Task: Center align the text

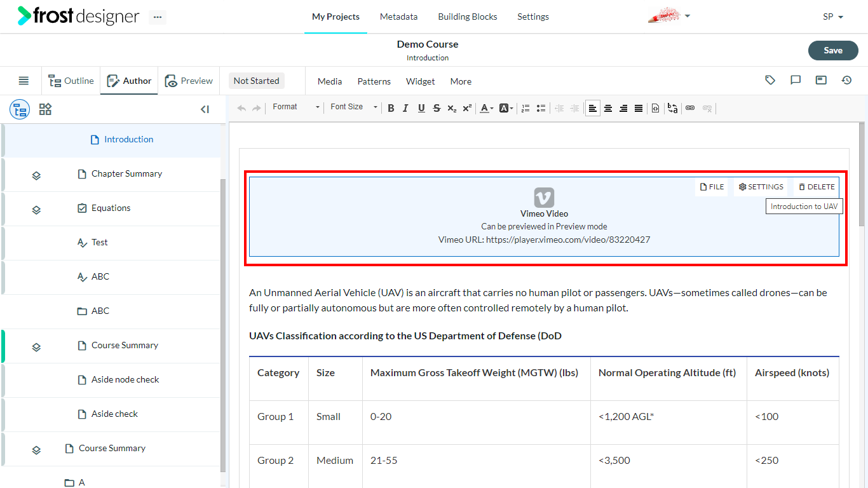Action: pyautogui.click(x=608, y=108)
